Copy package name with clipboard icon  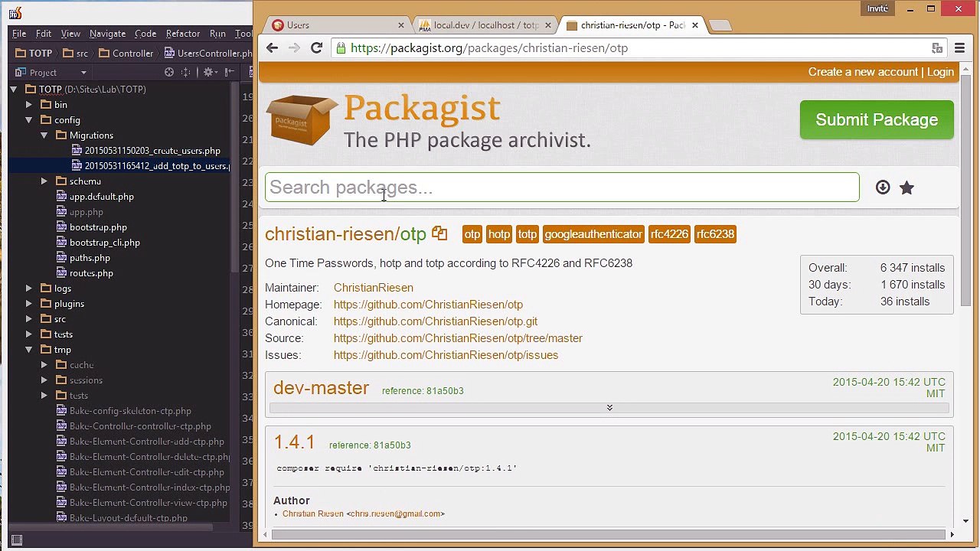[x=439, y=233]
